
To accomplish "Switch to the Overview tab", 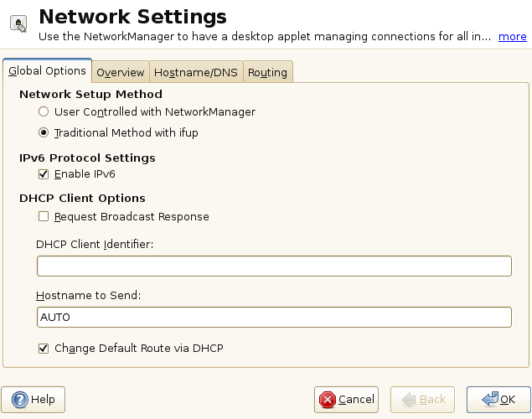I will [121, 72].
